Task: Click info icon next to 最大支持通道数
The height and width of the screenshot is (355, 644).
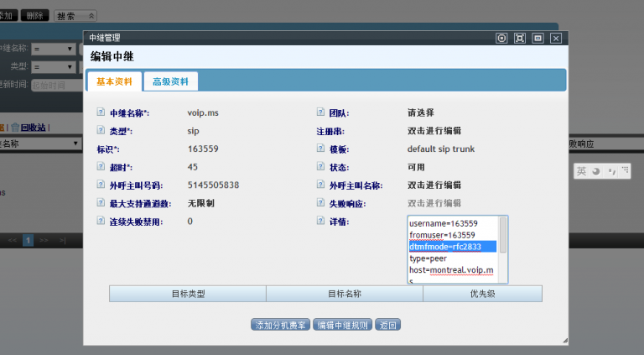Action: click(101, 203)
